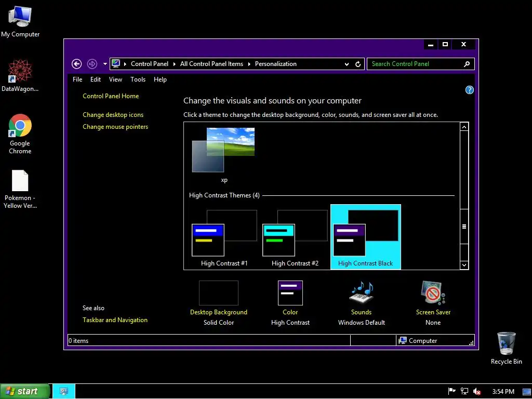
Task: Open recent locations dropdown arrow
Action: tap(105, 64)
